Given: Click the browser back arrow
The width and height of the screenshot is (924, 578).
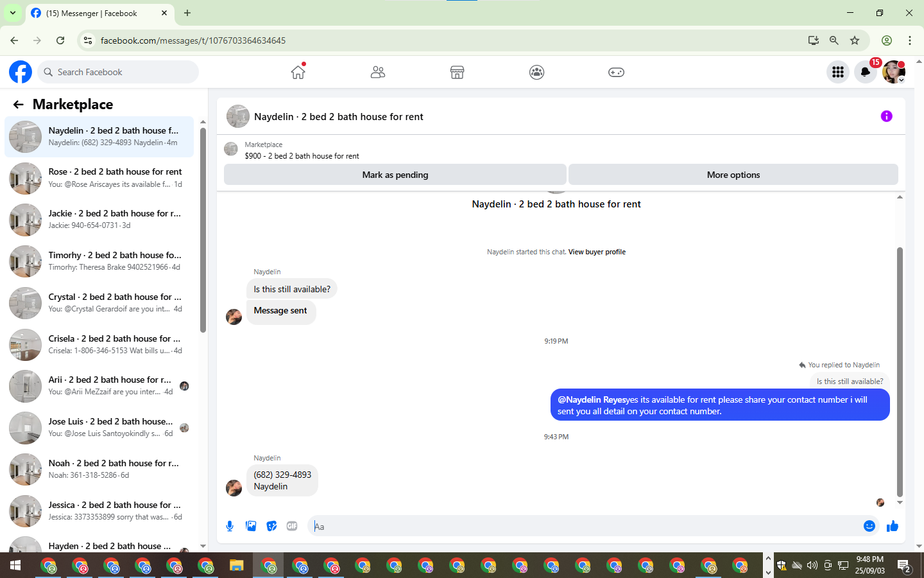Looking at the screenshot, I should click(14, 40).
